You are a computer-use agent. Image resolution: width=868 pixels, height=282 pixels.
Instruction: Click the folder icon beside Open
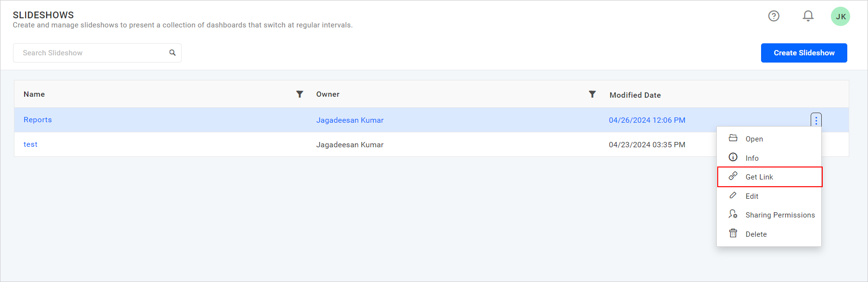click(x=733, y=138)
